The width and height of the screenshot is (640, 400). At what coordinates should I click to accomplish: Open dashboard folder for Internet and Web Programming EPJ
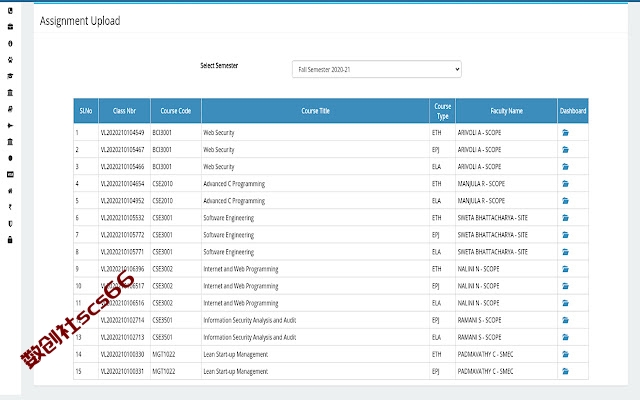565,286
